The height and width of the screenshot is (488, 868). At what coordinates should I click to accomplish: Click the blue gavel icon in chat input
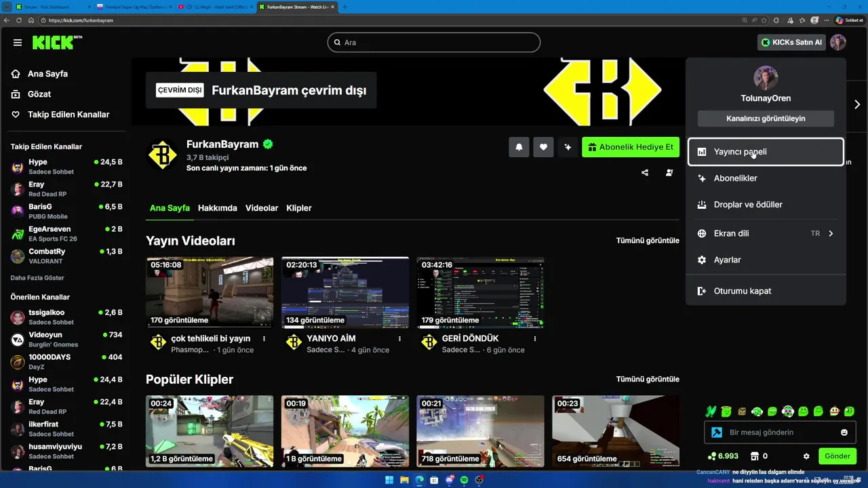(x=716, y=432)
